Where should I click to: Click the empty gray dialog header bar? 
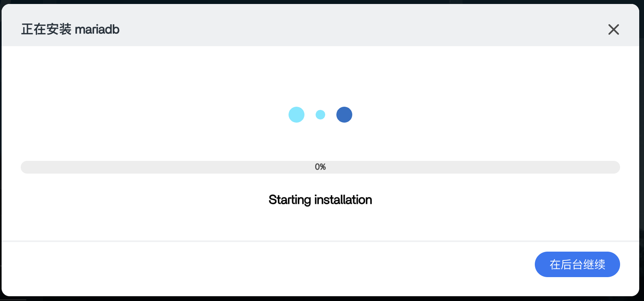click(359, 25)
